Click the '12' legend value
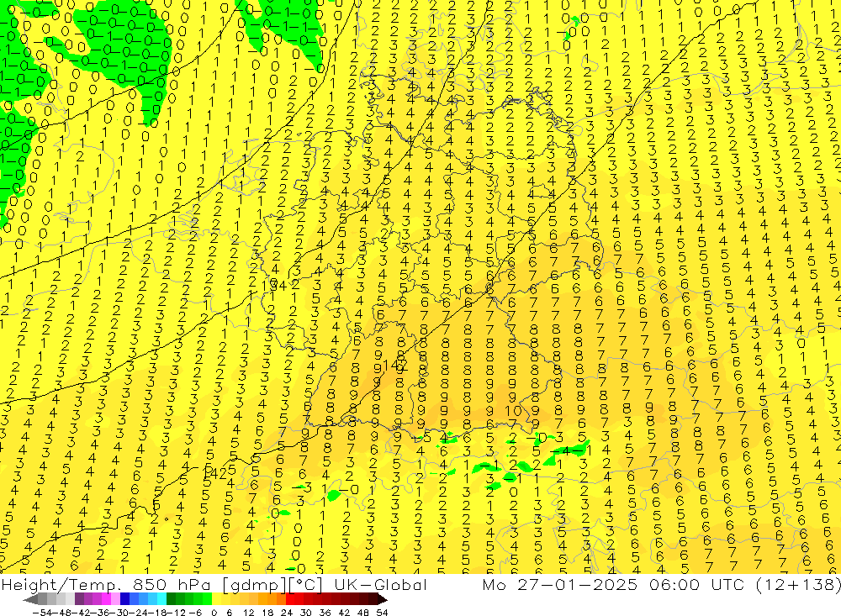The height and width of the screenshot is (616, 841). 249,613
